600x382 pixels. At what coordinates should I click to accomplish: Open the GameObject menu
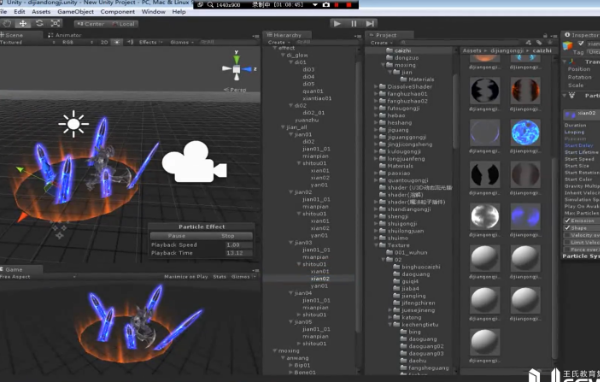tap(75, 11)
